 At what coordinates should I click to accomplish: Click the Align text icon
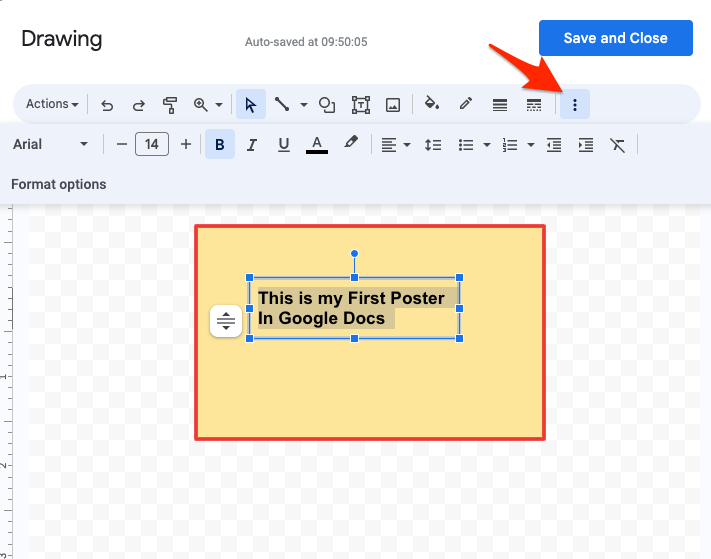coord(389,145)
